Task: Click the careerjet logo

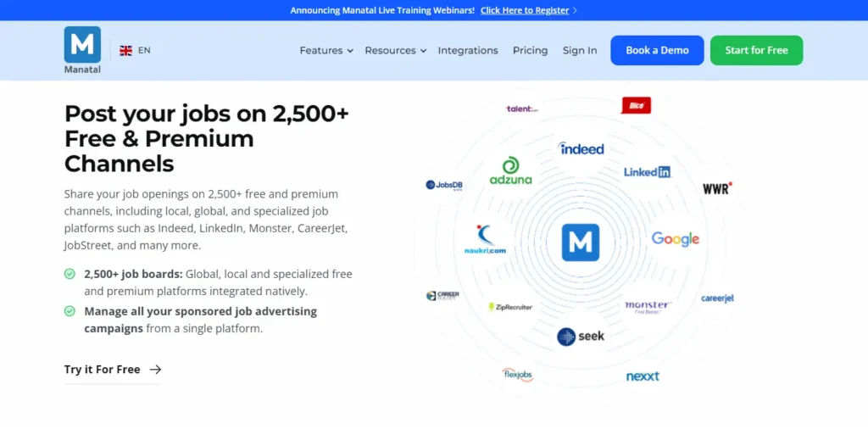Action: (x=717, y=298)
